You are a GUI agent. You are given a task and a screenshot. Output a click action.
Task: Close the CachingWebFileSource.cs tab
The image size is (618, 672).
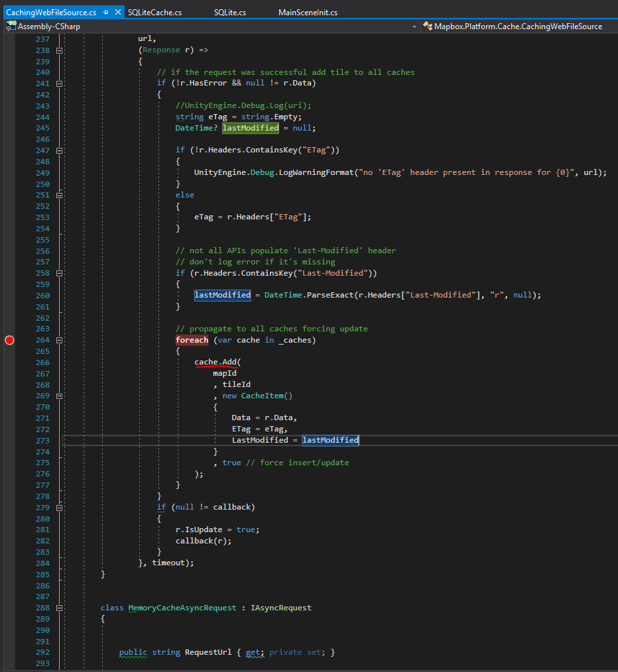[x=117, y=11]
